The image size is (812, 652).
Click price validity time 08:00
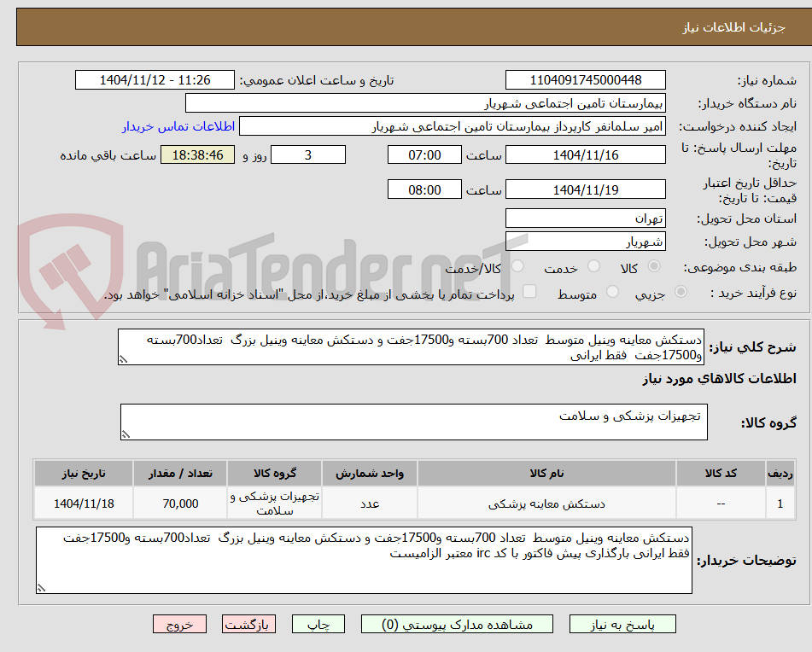pos(424,189)
